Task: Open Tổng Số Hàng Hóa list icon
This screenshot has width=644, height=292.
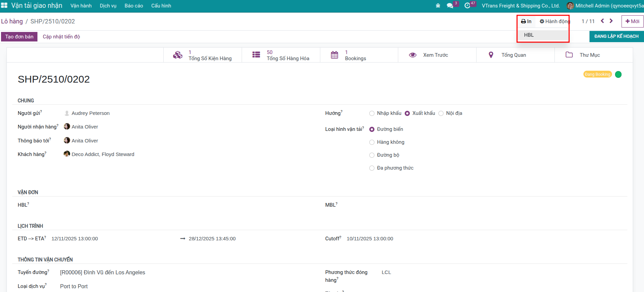Action: click(256, 55)
